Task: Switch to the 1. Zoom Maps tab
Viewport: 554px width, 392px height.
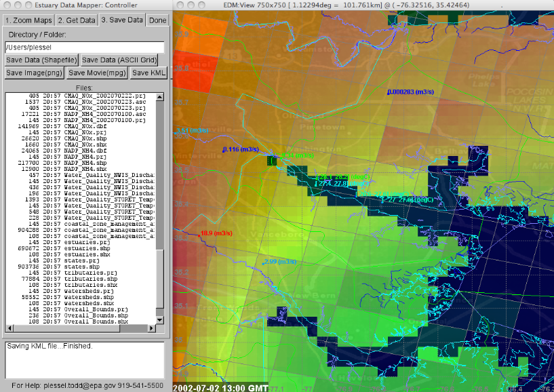Action: point(28,20)
